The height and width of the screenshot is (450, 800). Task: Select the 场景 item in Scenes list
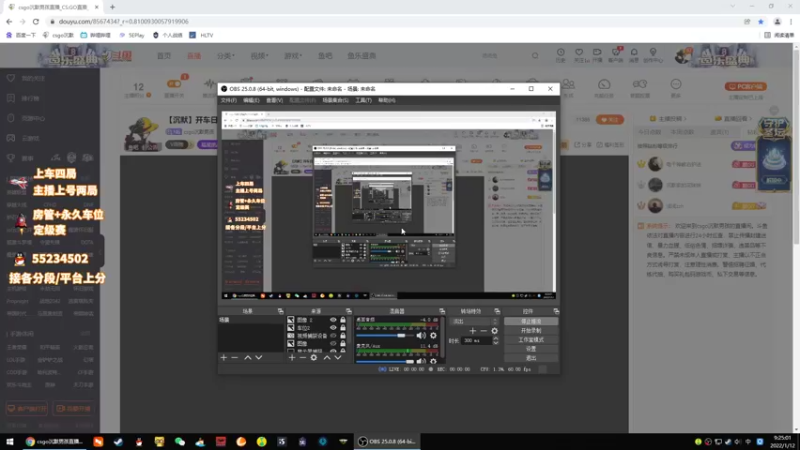251,320
